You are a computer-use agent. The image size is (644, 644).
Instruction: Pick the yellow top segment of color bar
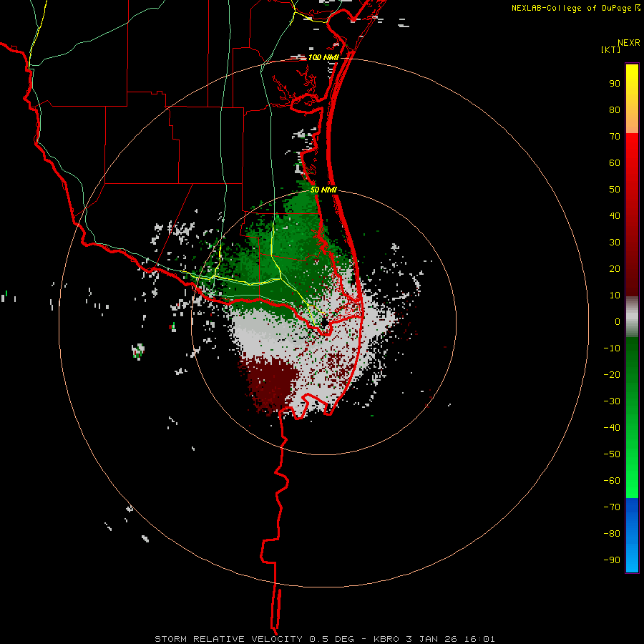[x=632, y=99]
